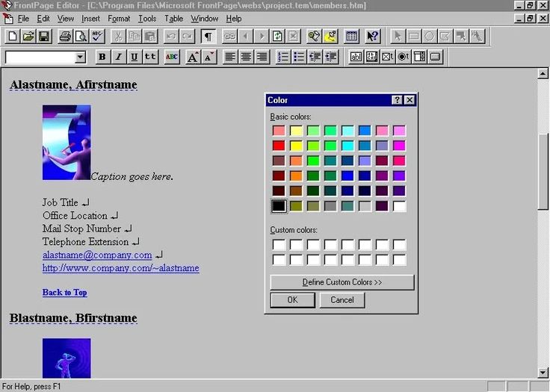Click the Insert Table icon

[351, 36]
